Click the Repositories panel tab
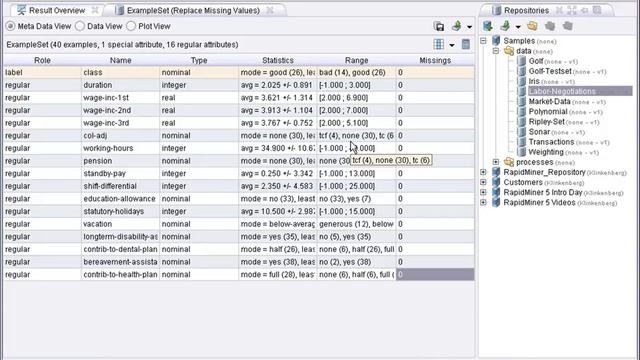The width and height of the screenshot is (640, 360). click(526, 10)
